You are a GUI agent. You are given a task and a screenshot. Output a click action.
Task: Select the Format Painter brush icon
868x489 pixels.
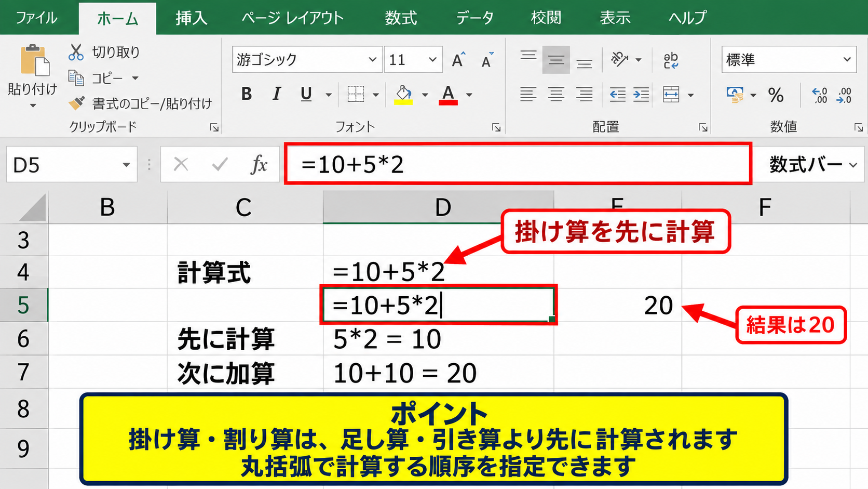click(x=77, y=103)
